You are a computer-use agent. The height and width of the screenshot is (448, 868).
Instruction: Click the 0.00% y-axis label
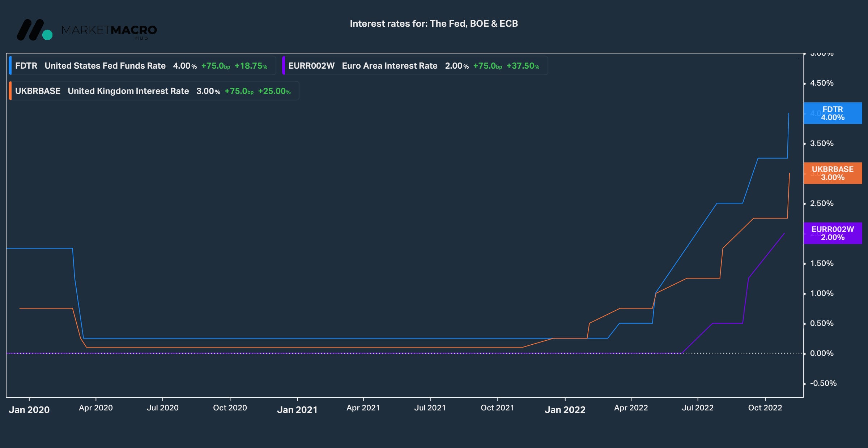[x=822, y=353]
